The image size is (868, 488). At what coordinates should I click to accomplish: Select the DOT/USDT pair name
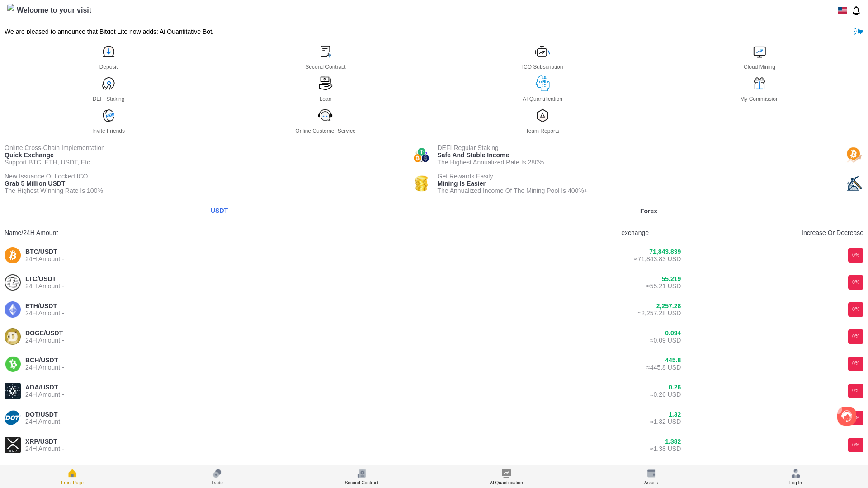41,414
